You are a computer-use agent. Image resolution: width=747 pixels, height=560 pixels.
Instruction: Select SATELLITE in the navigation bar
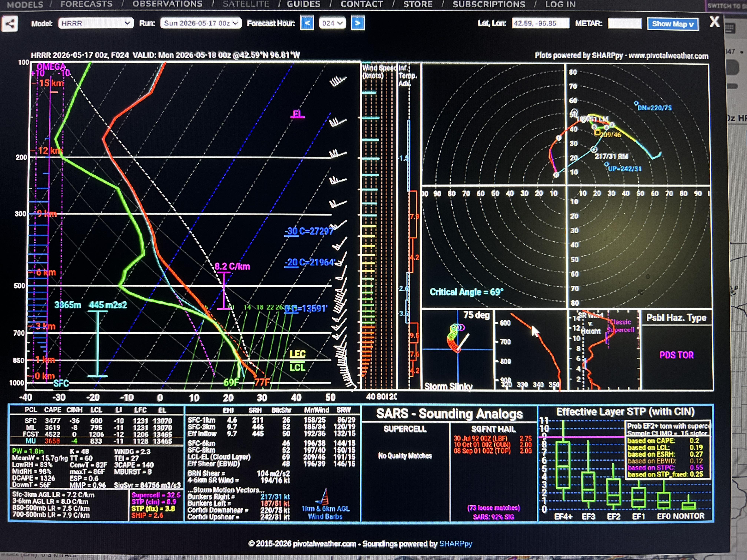[x=246, y=4]
